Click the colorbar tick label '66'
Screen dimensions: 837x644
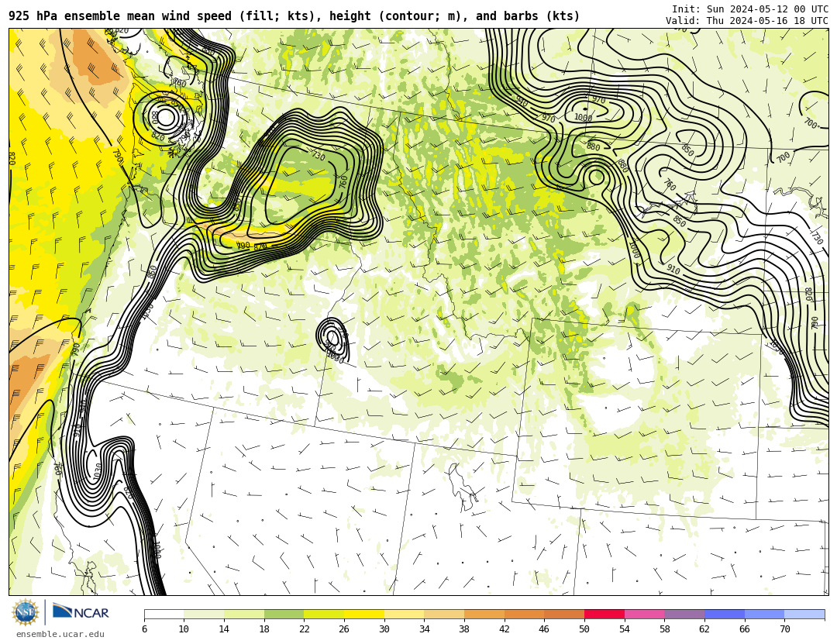(x=744, y=629)
